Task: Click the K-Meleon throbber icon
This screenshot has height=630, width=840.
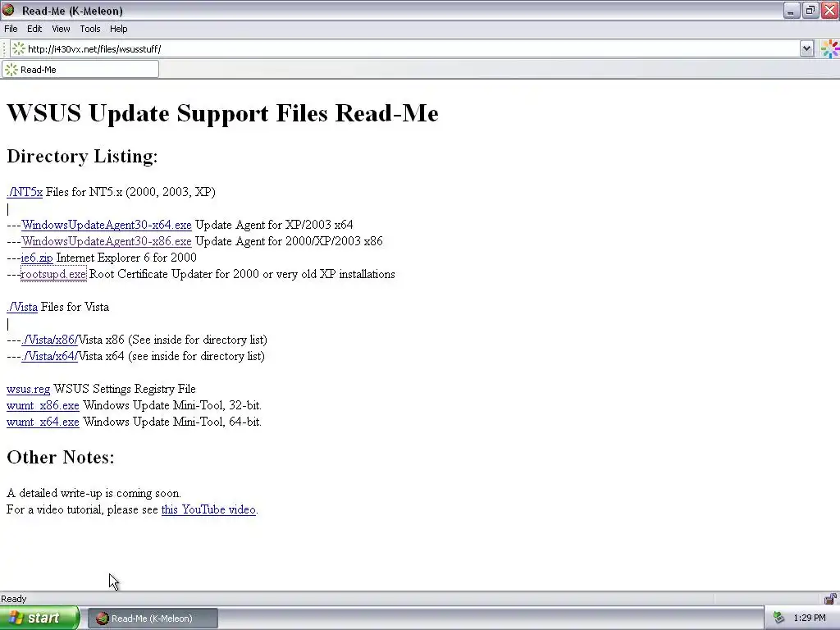Action: point(830,48)
